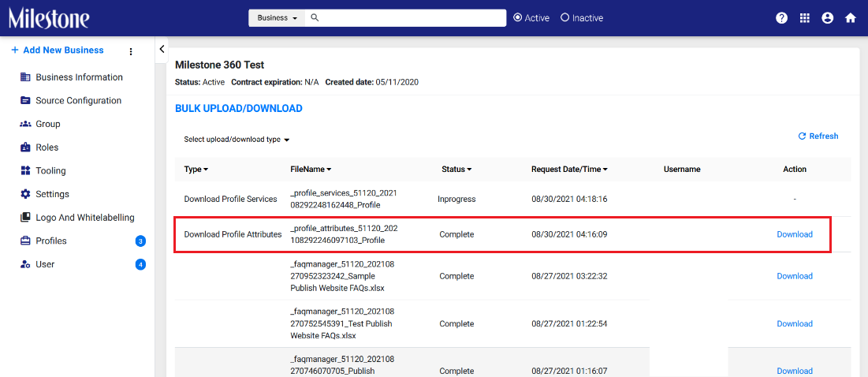868x377 pixels.
Task: Open Source Configuration menu item
Action: pyautogui.click(x=77, y=101)
